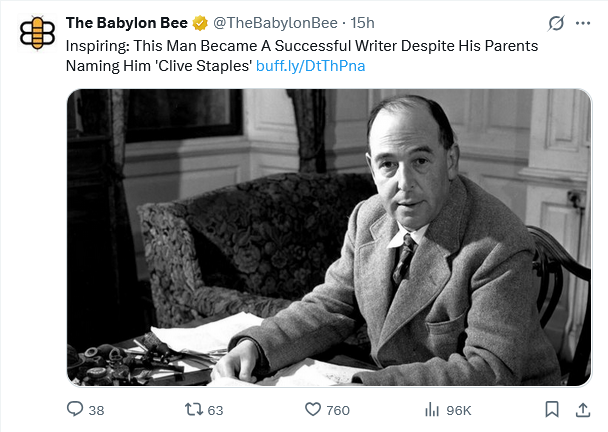Click the 63 reposts count

tap(215, 409)
